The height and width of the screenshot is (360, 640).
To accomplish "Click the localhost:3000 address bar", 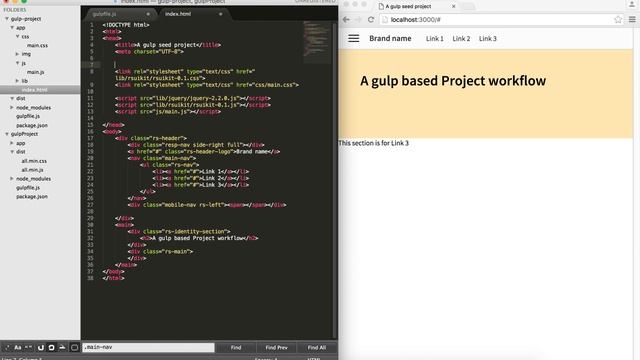I will tap(501, 20).
